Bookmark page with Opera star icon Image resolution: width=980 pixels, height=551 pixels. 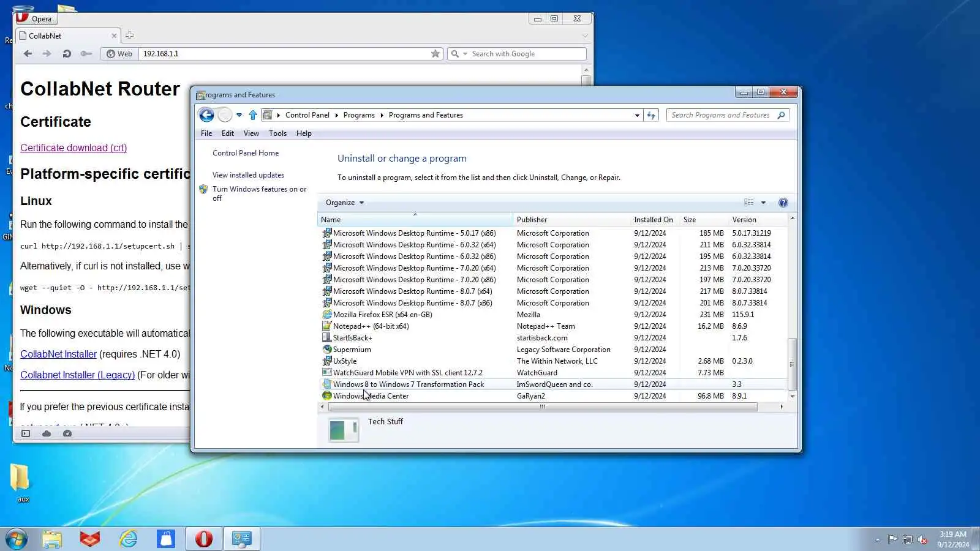click(435, 54)
